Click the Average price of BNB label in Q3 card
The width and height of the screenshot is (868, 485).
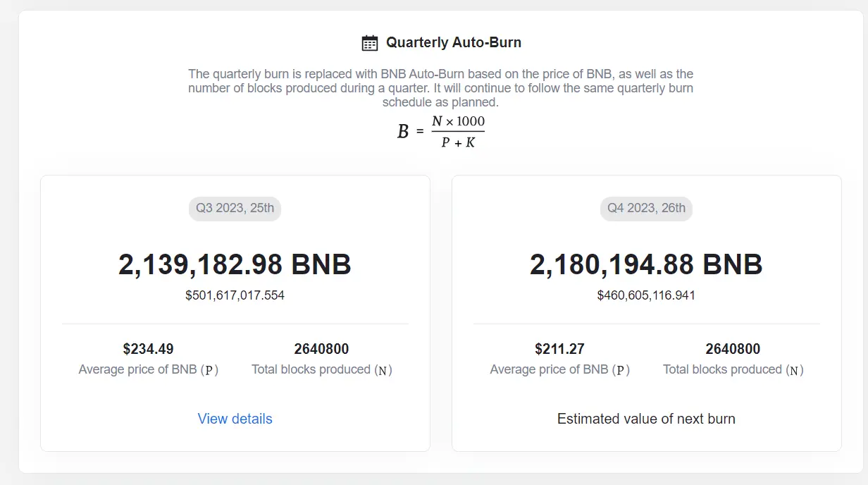point(149,370)
